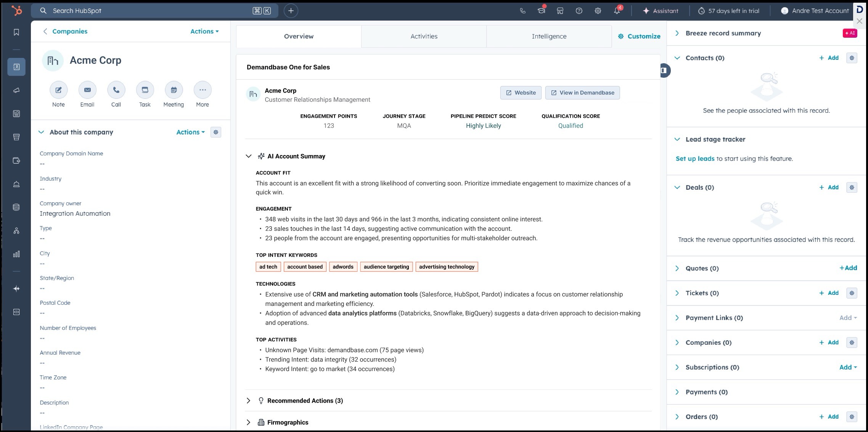Open the Reporting bar chart icon in left navigation
This screenshot has width=868, height=432.
16,254
